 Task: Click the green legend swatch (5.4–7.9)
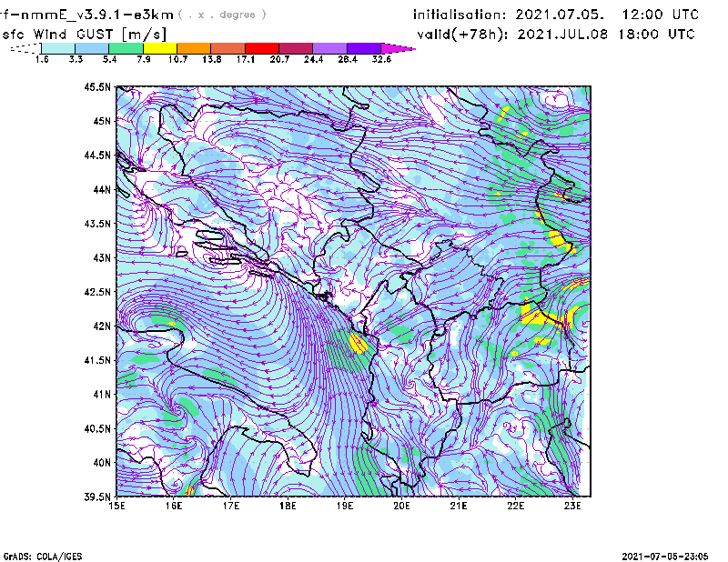click(126, 48)
